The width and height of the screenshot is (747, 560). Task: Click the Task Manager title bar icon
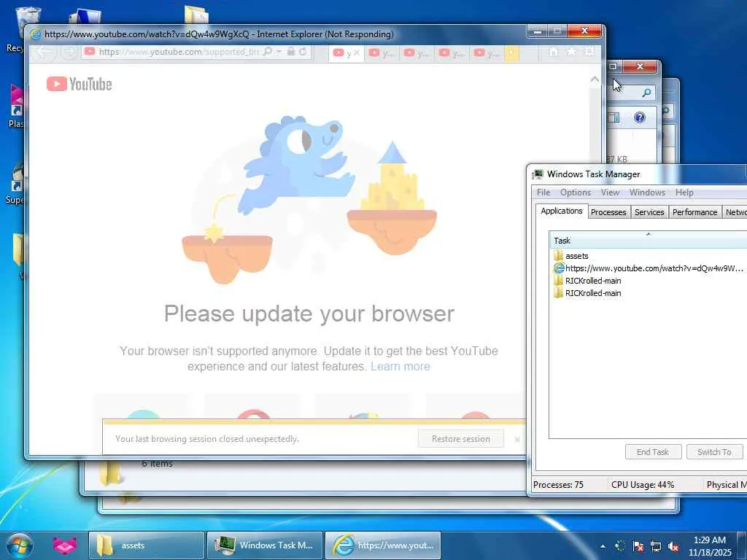[538, 174]
